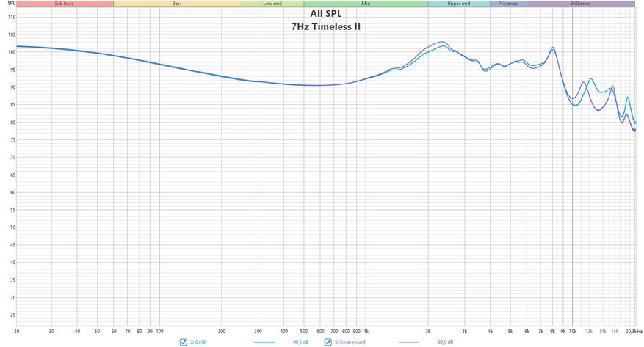
Task: Click the 90,5 dB value beside Gold swatch
Action: (300, 342)
